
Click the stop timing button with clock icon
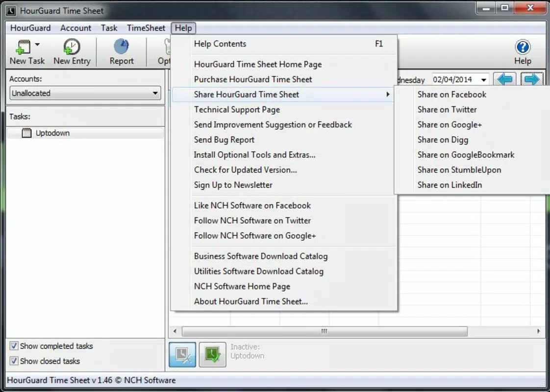[x=182, y=355]
